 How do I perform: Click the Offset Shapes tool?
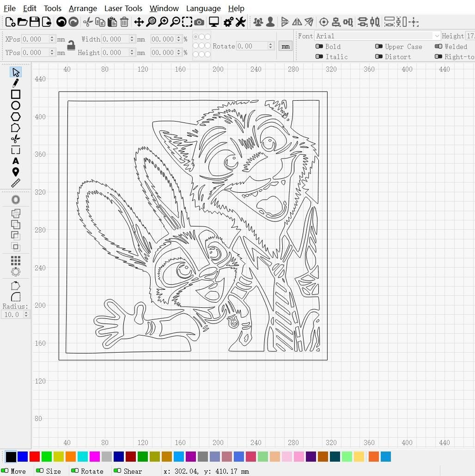point(16,200)
